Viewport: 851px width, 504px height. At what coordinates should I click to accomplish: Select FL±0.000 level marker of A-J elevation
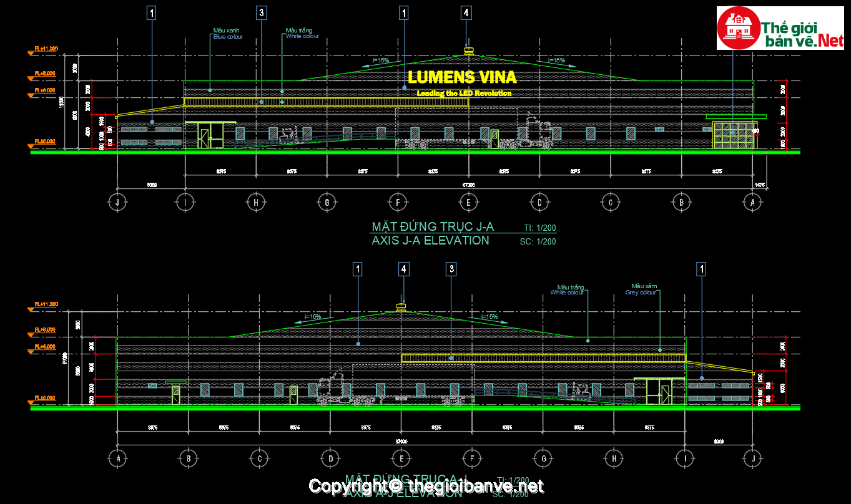pos(42,399)
